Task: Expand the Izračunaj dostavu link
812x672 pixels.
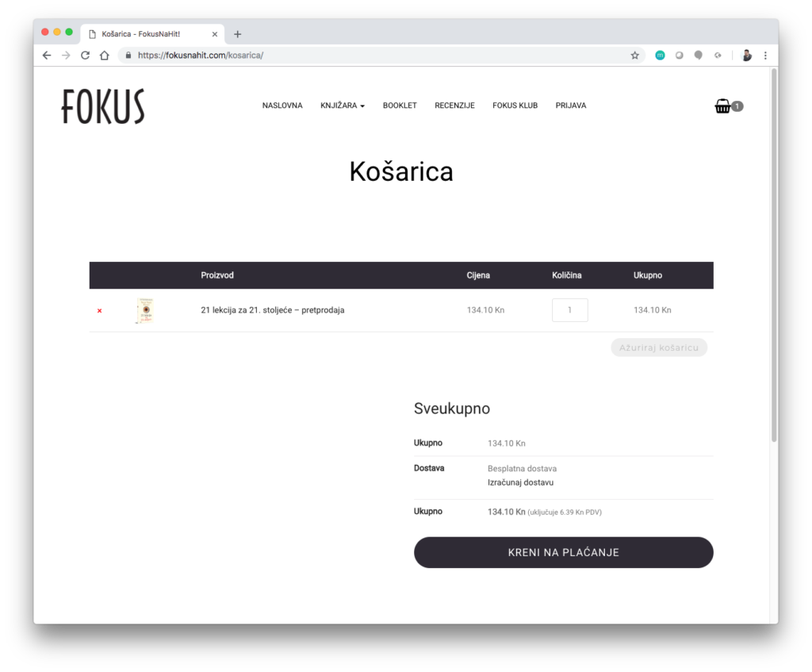Action: tap(520, 482)
